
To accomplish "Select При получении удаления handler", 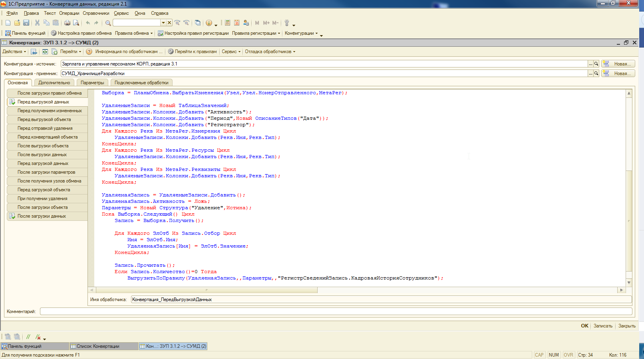I will click(x=48, y=198).
